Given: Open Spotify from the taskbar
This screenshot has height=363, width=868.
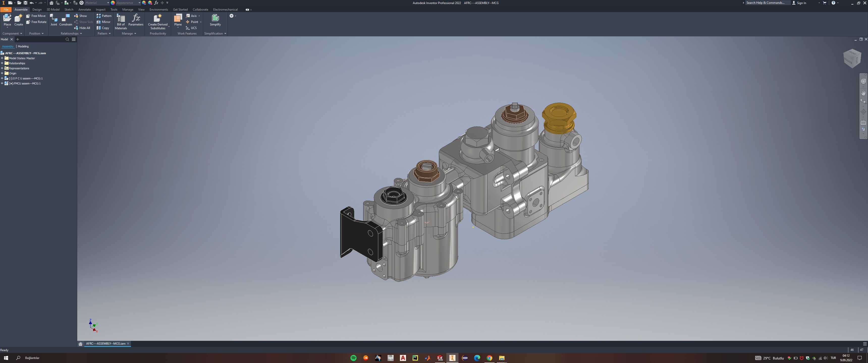Looking at the screenshot, I should (354, 358).
